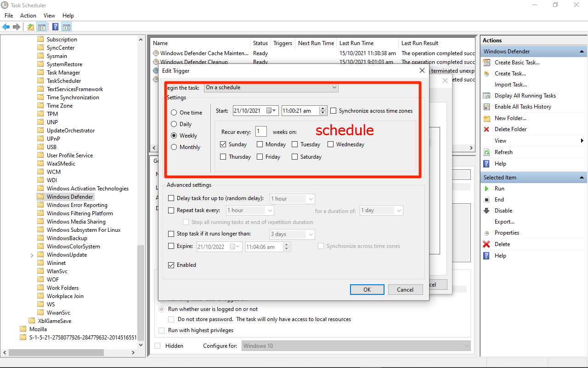
Task: Click the green Run arrow icon
Action: 486,189
